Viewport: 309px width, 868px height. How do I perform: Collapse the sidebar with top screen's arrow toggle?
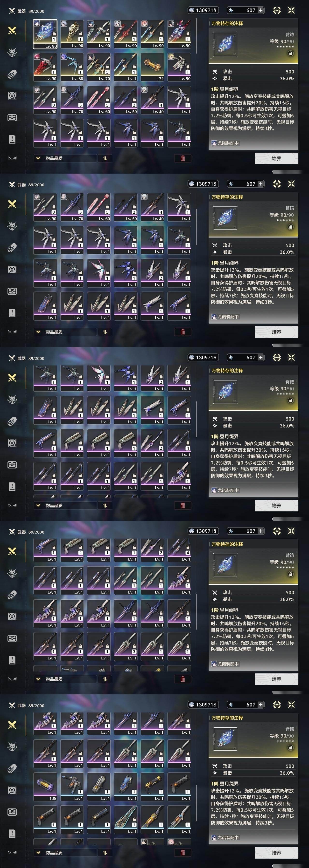point(12,158)
